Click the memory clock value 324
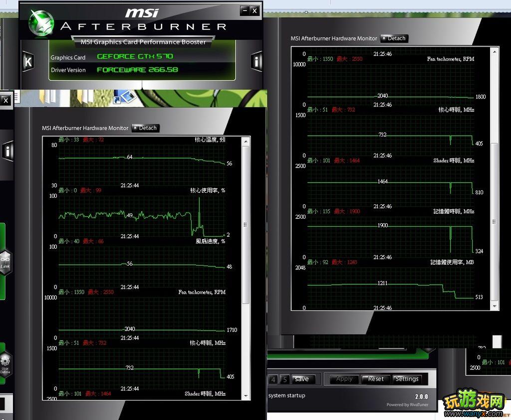This screenshot has height=420, width=511. click(x=479, y=251)
